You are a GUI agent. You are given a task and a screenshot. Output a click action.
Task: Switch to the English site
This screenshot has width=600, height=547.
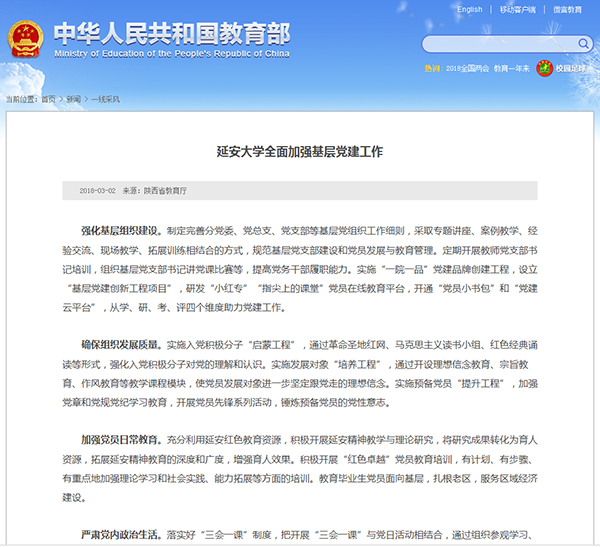click(x=469, y=10)
